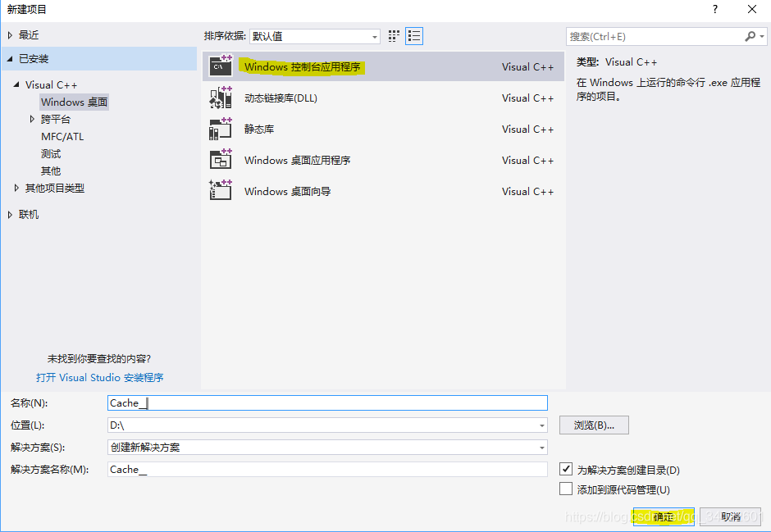
Task: Expand the 最近 tree node
Action: tap(11, 35)
